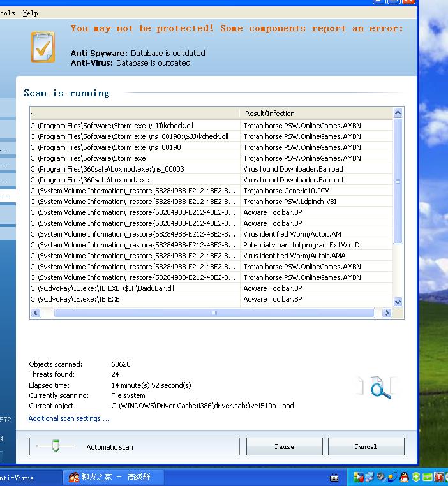Screen dimensions: 448x486
Task: Select row C:\Program Files\360safe\boxmod.exe
Action: (211, 180)
